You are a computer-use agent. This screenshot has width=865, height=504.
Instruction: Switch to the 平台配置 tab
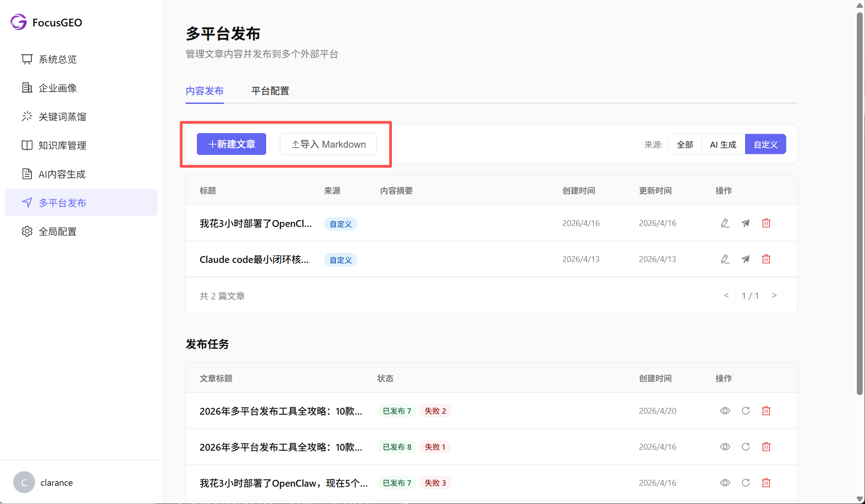(270, 91)
